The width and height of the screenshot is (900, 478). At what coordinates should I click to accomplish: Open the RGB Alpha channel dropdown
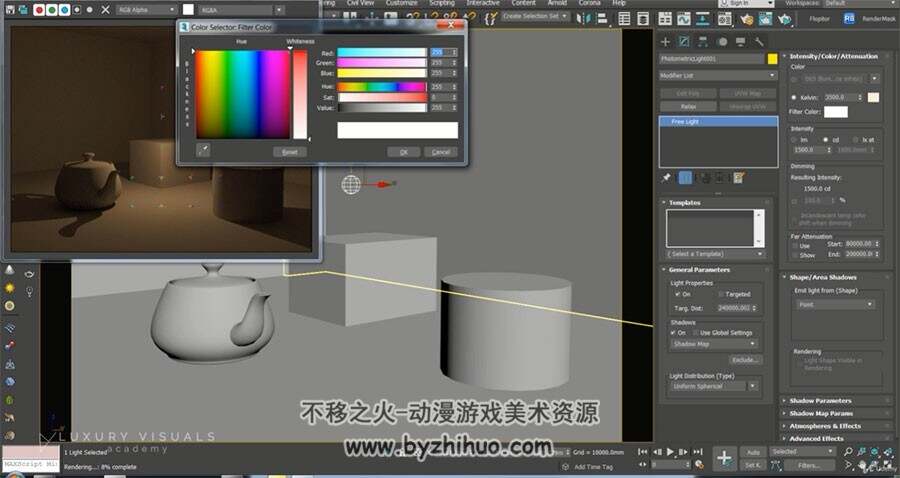click(146, 10)
